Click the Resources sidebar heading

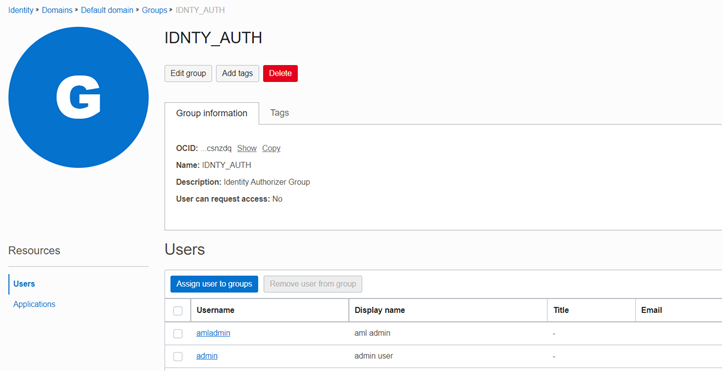click(x=34, y=250)
